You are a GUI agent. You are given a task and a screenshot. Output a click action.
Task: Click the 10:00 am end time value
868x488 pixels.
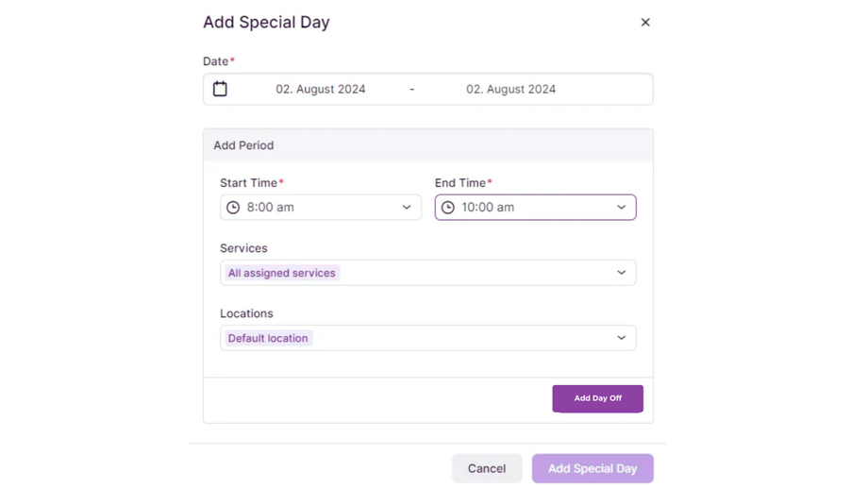tap(488, 208)
